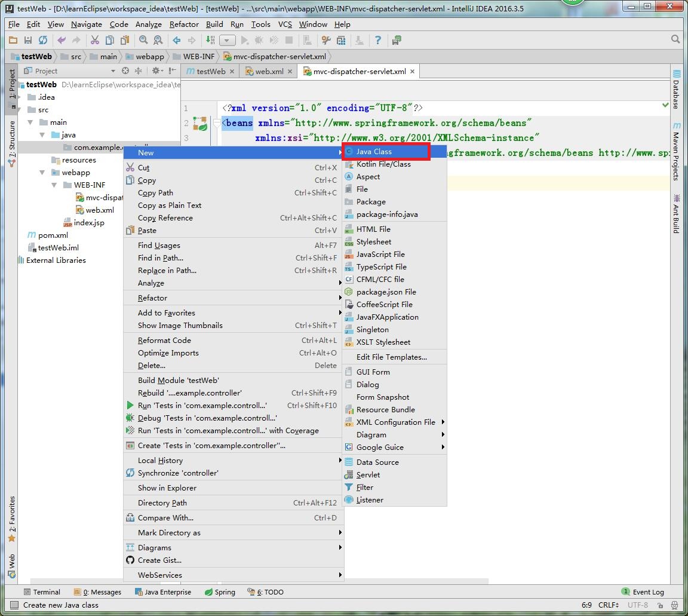Open the Database side panel
The width and height of the screenshot is (688, 616).
[x=676, y=90]
